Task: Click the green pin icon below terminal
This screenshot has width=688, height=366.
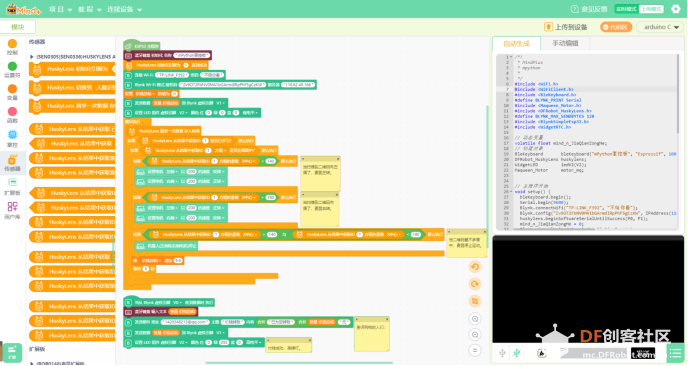Action: (x=517, y=352)
